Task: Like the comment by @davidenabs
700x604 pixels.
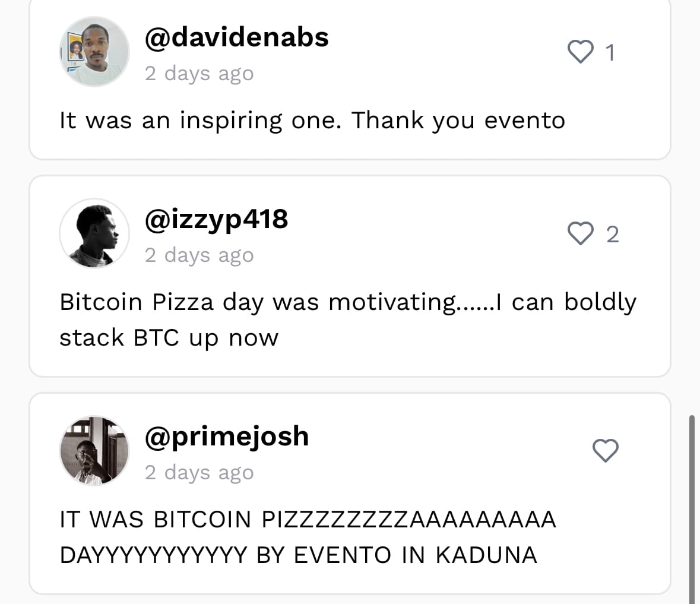Action: (580, 52)
